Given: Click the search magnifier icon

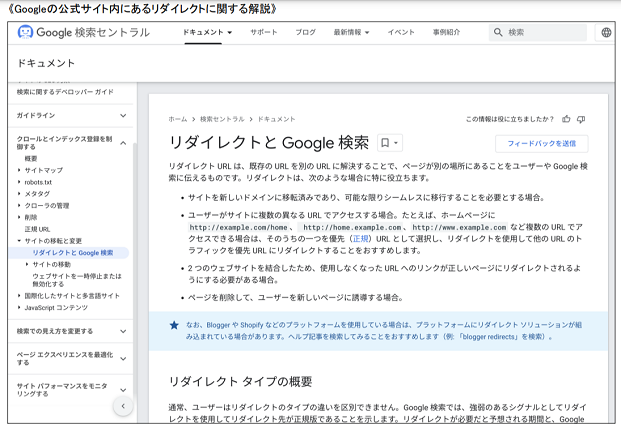Looking at the screenshot, I should [x=498, y=32].
